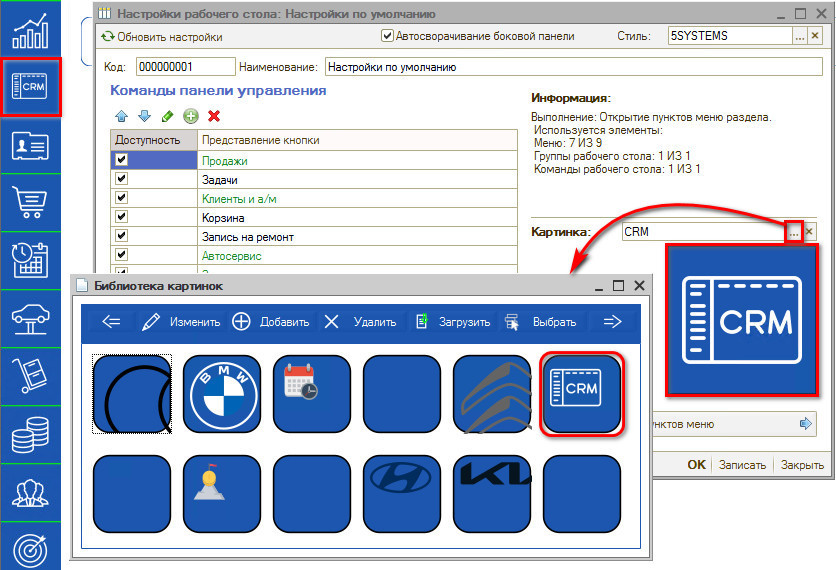The width and height of the screenshot is (836, 570).
Task: Move the command up with the arrow icon
Action: [122, 116]
